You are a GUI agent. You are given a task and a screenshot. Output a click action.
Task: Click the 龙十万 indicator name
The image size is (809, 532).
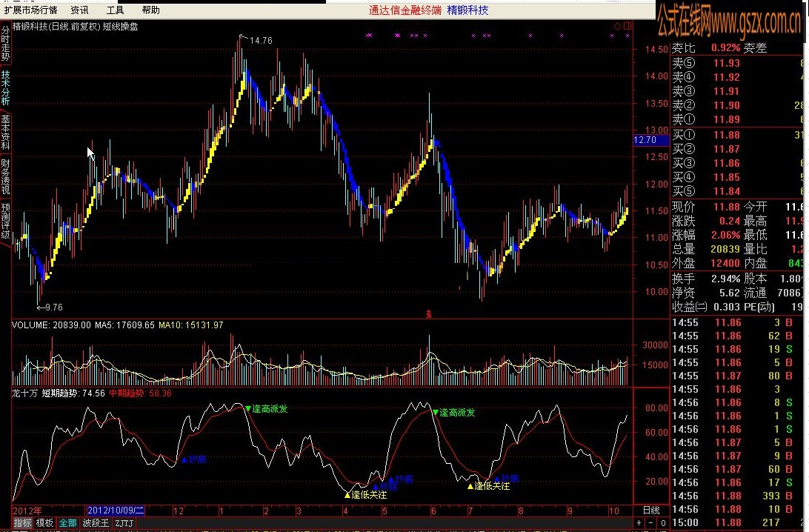coord(24,393)
